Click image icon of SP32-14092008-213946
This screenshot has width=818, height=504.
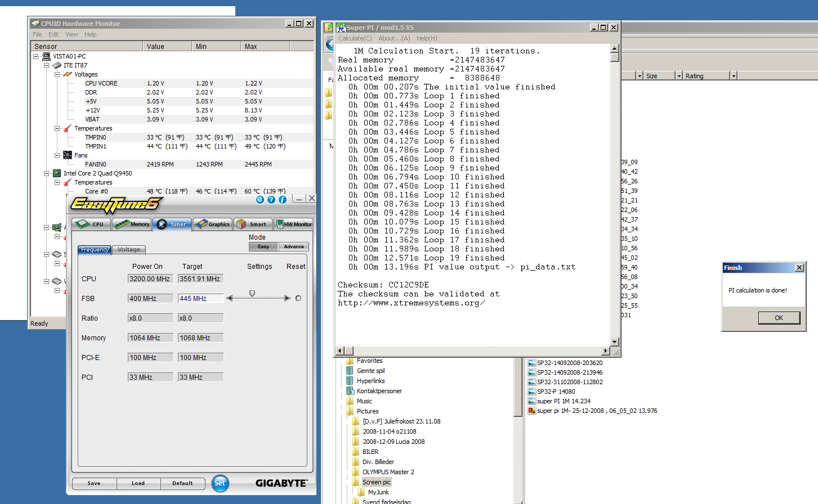click(531, 372)
